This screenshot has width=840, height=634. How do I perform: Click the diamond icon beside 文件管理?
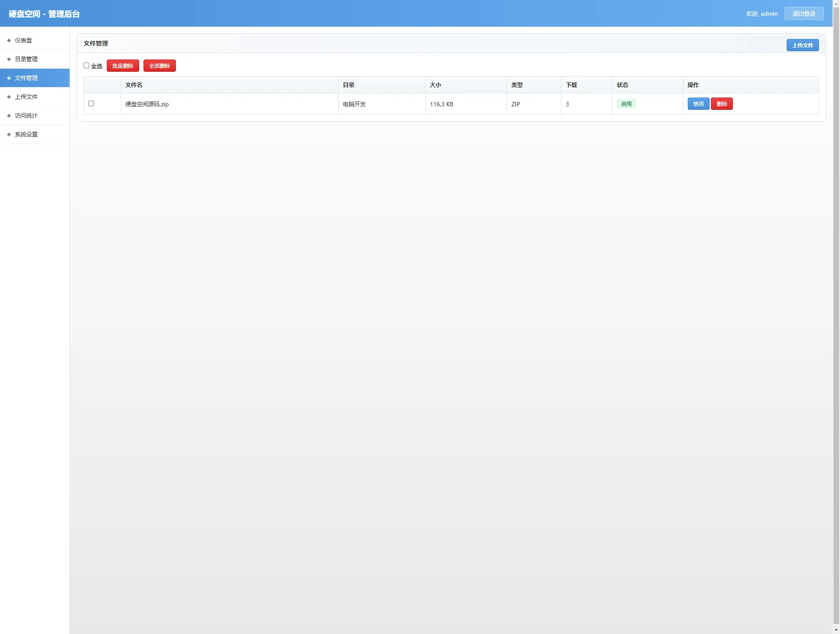tap(9, 78)
